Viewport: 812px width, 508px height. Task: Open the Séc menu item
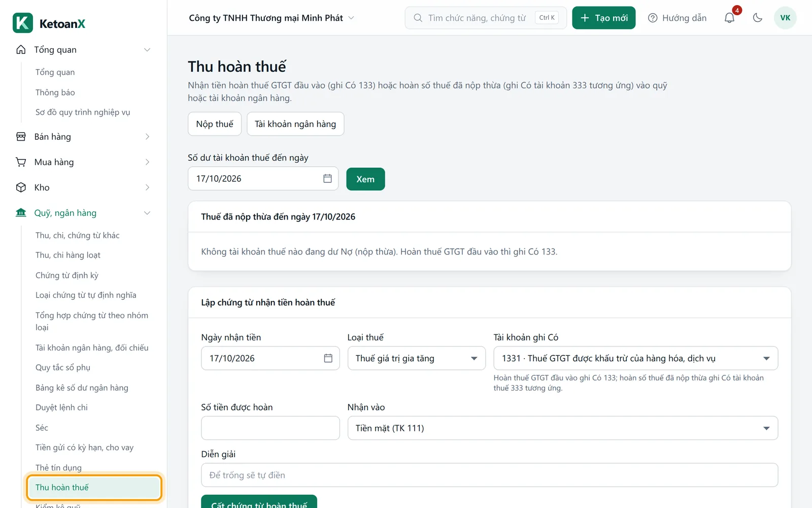pos(42,428)
